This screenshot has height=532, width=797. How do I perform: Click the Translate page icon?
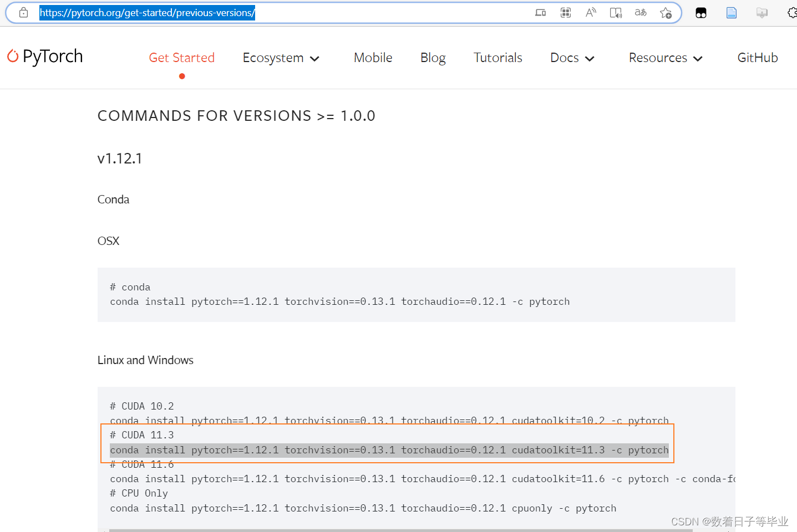click(x=641, y=13)
